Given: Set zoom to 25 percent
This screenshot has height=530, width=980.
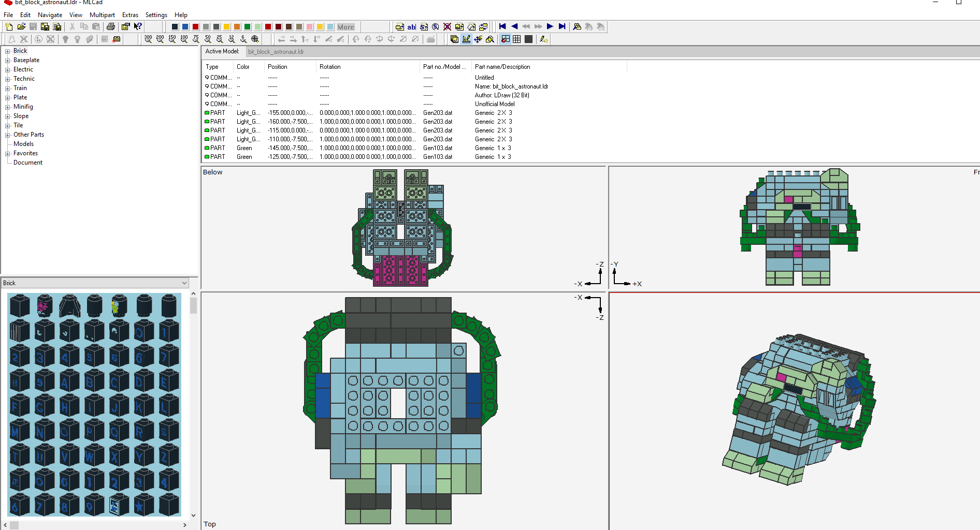Looking at the screenshot, I should tap(220, 39).
